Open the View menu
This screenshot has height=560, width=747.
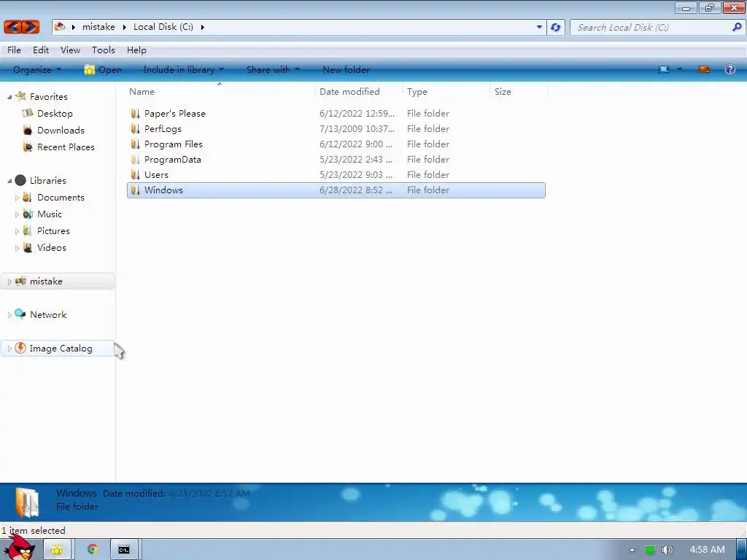(70, 50)
